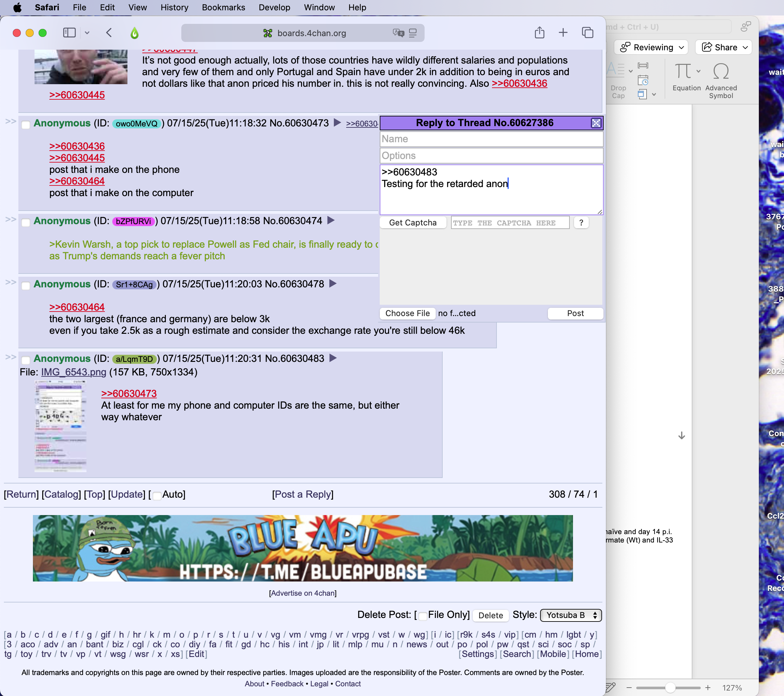Open Share dropdown in Word
The width and height of the screenshot is (784, 696).
pyautogui.click(x=724, y=47)
